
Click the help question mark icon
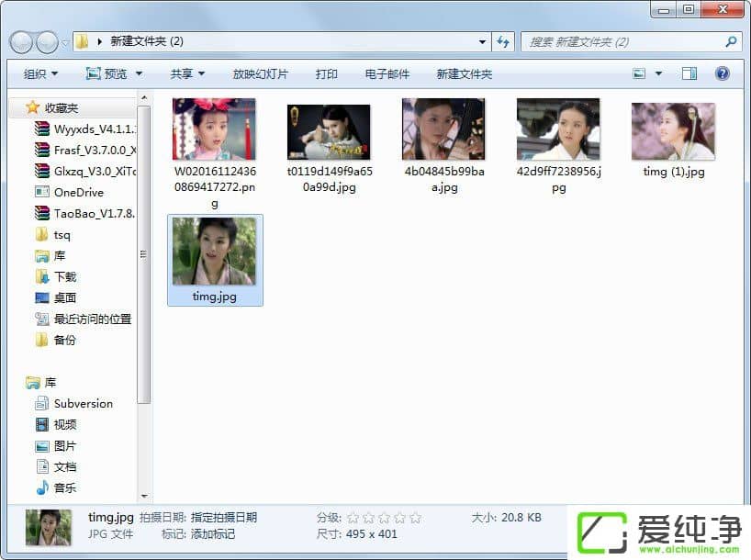pos(722,73)
